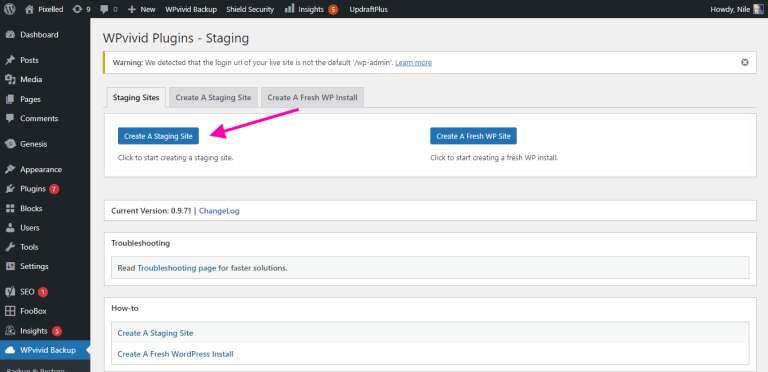Switch to Create A Staging Site tab
The height and width of the screenshot is (372, 768).
coord(213,97)
